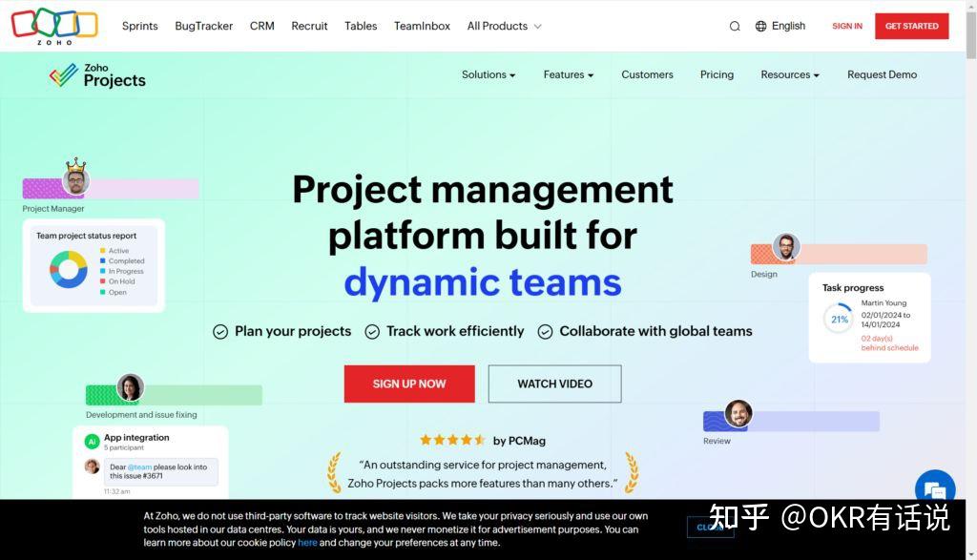Click the Project Manager avatar with crown
The width and height of the screenshot is (977, 560).
coord(76,177)
